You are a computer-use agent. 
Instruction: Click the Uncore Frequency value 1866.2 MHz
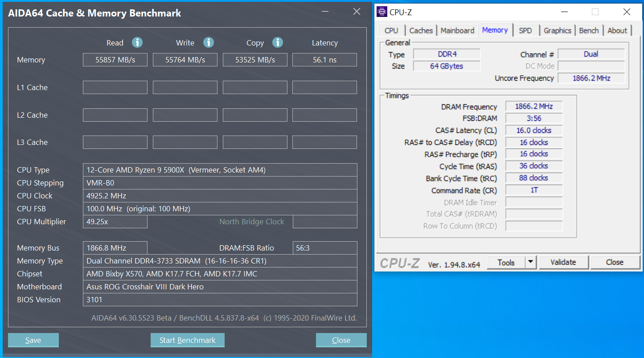pos(591,78)
